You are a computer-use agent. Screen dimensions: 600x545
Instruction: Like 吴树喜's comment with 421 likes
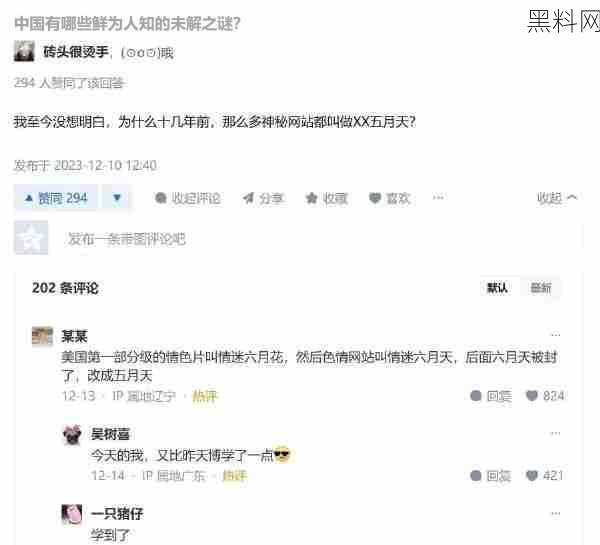(545, 476)
